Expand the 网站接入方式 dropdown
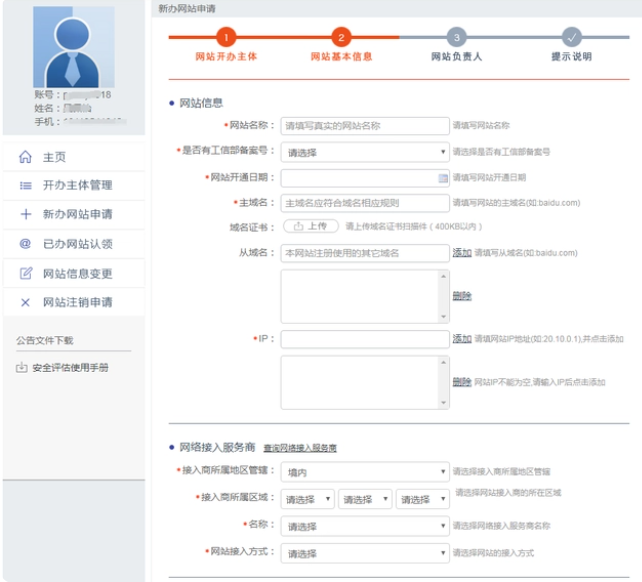 tap(364, 553)
